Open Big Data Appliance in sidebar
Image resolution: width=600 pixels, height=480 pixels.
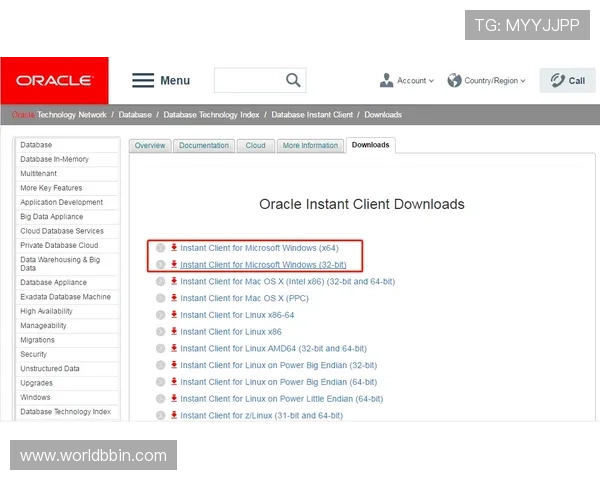pyautogui.click(x=52, y=217)
